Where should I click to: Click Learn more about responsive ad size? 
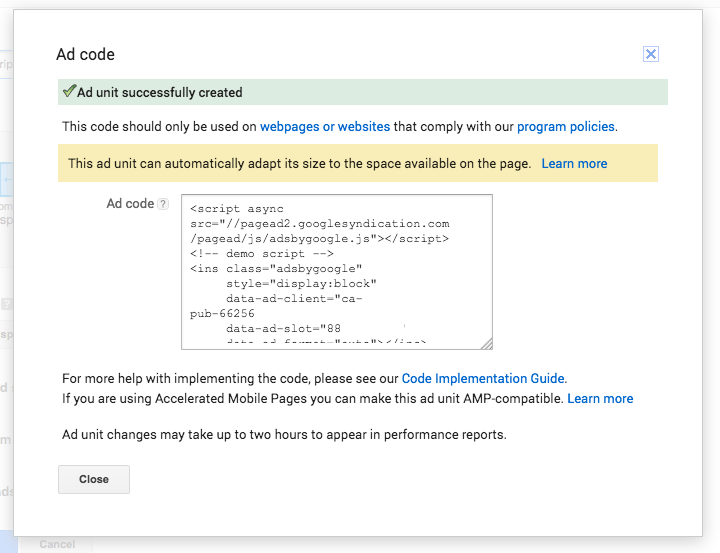574,164
